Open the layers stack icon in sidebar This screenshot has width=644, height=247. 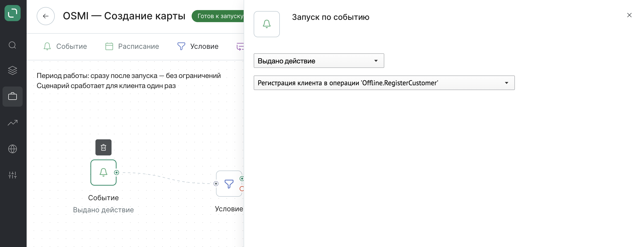[x=13, y=70]
